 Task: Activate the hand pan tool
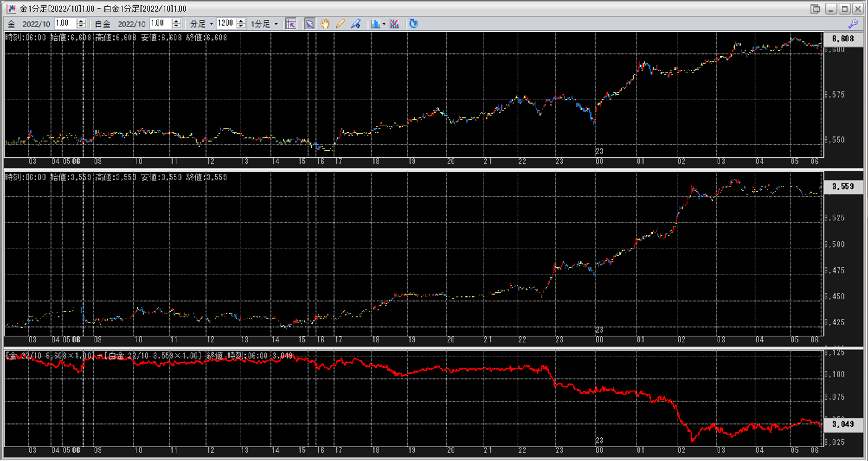[325, 24]
